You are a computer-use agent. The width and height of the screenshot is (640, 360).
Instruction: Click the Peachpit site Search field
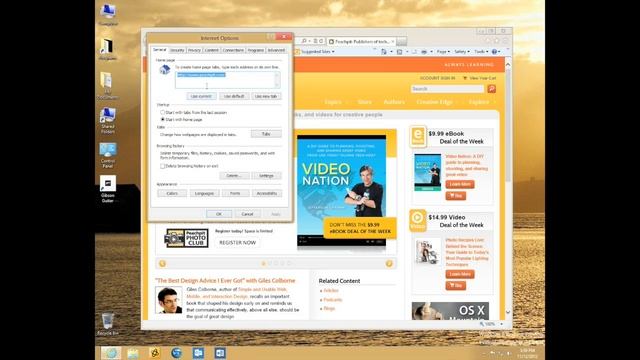pyautogui.click(x=447, y=89)
